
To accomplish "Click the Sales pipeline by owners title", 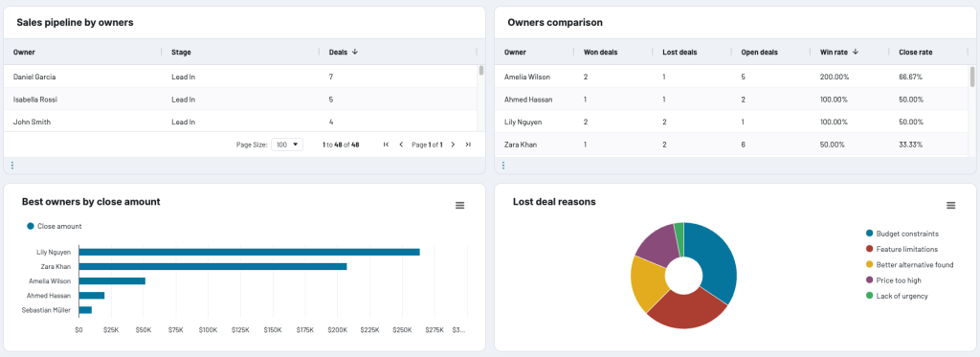I will click(75, 23).
